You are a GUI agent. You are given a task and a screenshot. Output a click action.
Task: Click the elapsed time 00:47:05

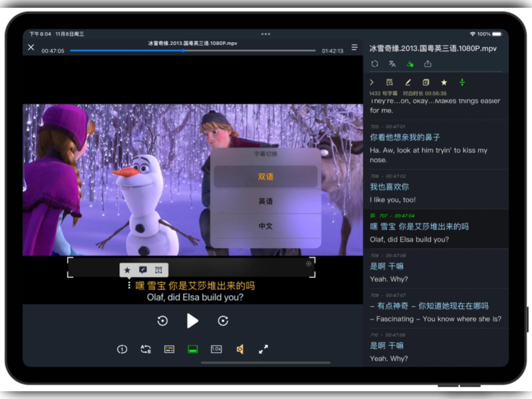[x=53, y=51]
